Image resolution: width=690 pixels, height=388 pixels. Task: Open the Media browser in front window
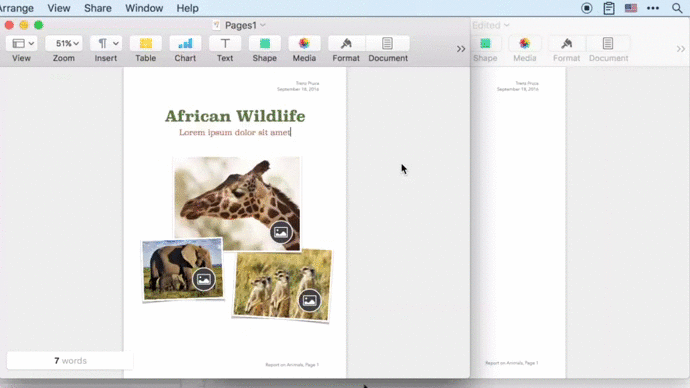pos(304,43)
